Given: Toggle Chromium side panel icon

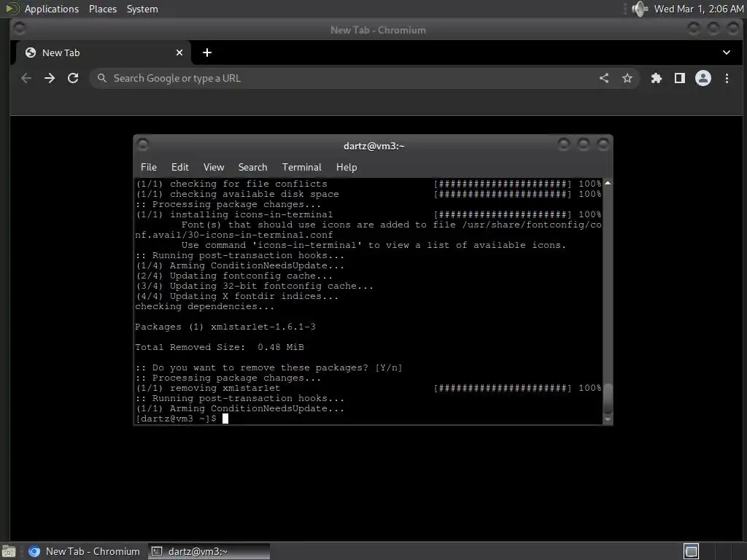Looking at the screenshot, I should (x=680, y=78).
